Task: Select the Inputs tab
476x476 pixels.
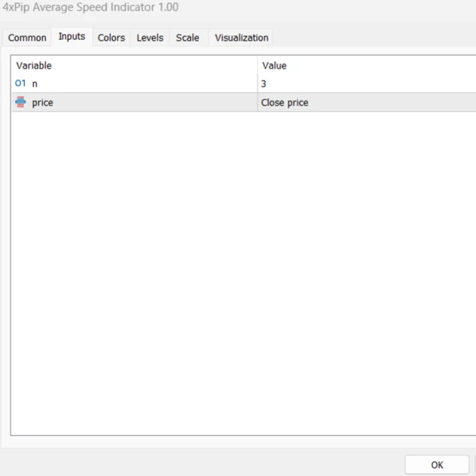Action: point(72,37)
